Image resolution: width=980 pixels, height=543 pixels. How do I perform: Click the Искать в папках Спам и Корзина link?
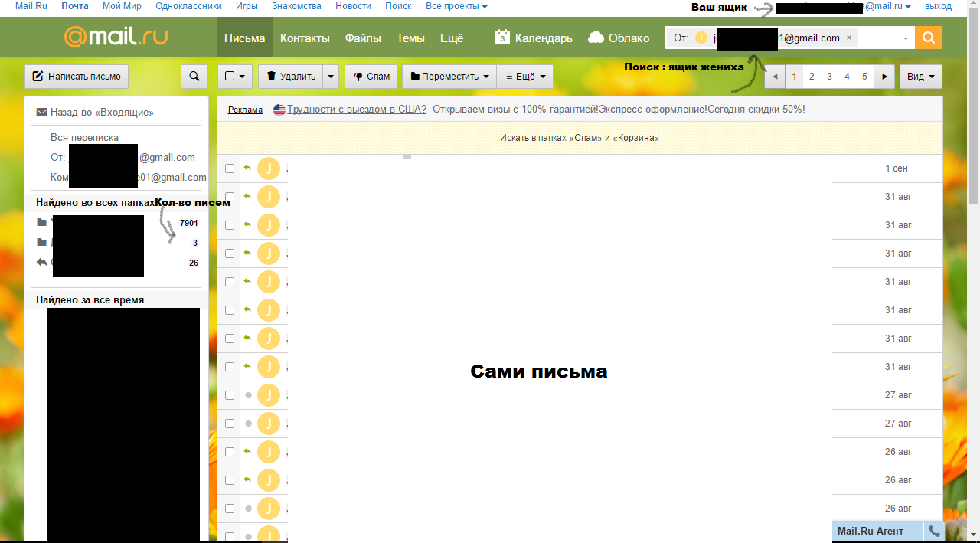click(580, 138)
